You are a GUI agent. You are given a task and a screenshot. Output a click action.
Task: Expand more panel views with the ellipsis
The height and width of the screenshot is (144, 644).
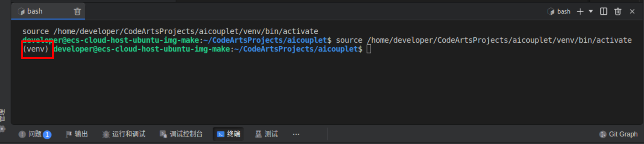[x=296, y=134]
